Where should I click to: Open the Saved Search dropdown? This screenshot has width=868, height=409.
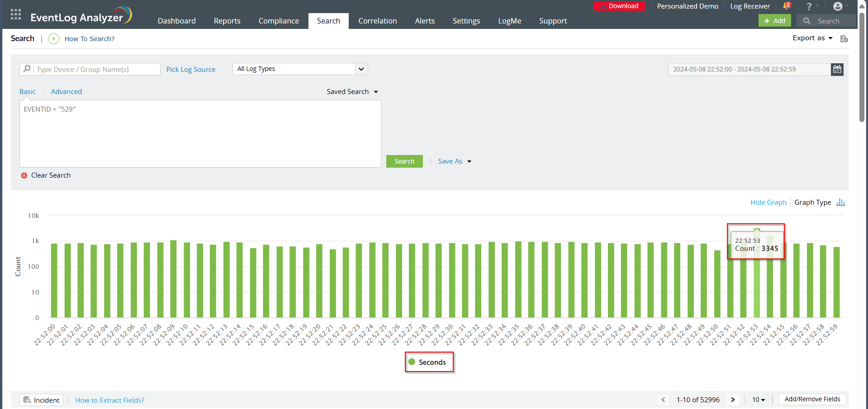coord(352,92)
